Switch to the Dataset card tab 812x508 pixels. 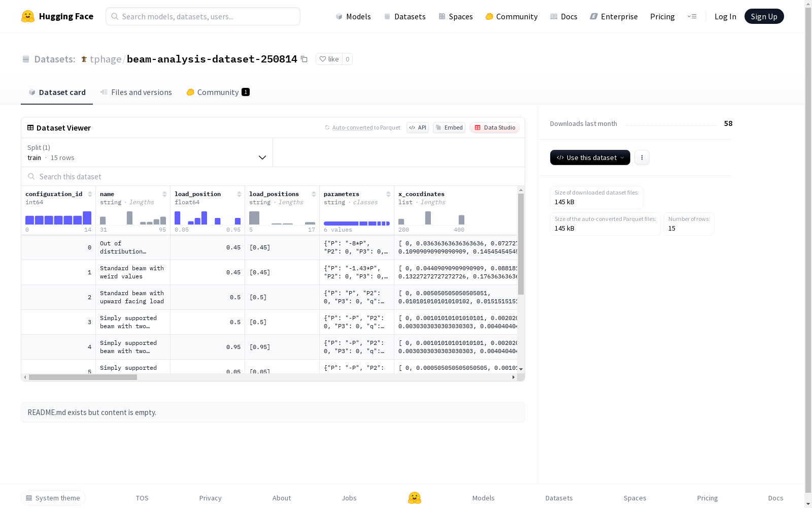coord(57,92)
